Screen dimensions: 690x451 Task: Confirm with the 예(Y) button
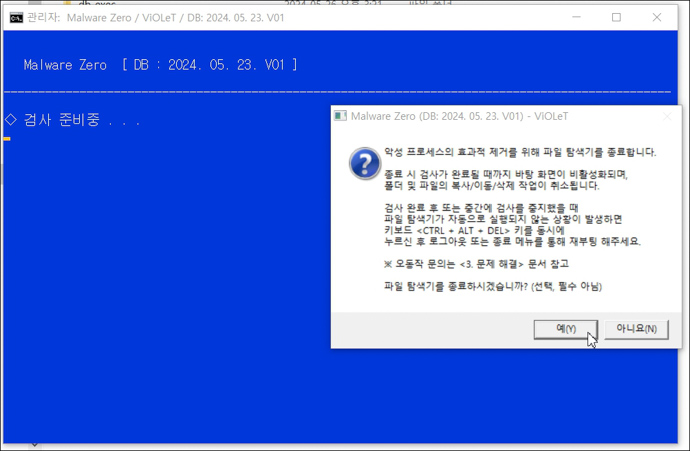[x=565, y=329]
